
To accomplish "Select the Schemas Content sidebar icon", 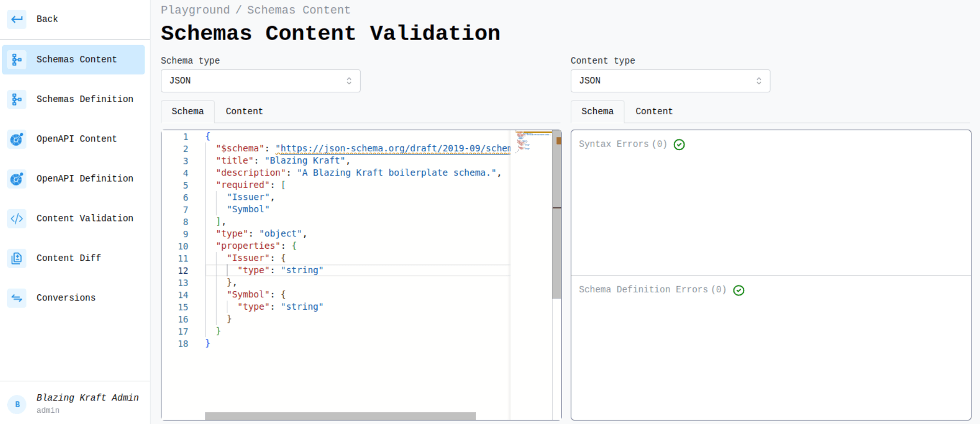I will coord(17,60).
